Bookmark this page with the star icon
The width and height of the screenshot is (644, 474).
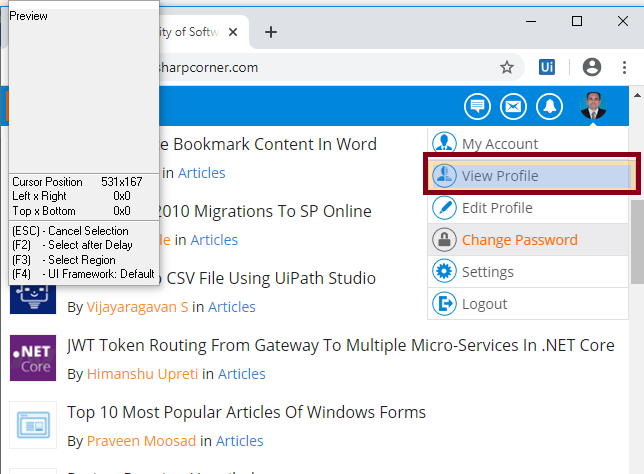point(507,68)
